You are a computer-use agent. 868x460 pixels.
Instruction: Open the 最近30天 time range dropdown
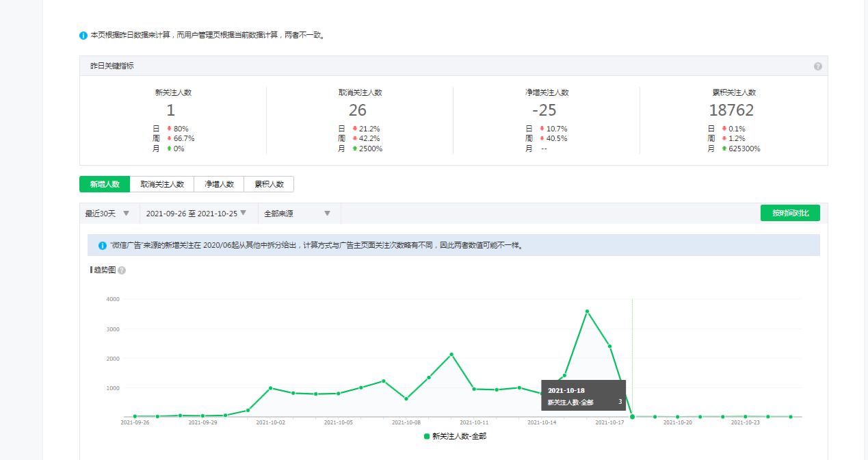click(108, 214)
